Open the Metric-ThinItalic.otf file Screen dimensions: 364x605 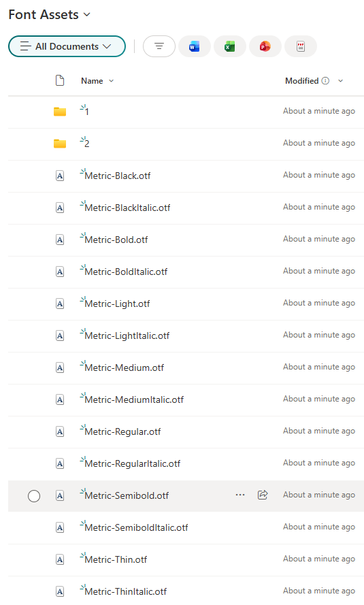tap(126, 591)
